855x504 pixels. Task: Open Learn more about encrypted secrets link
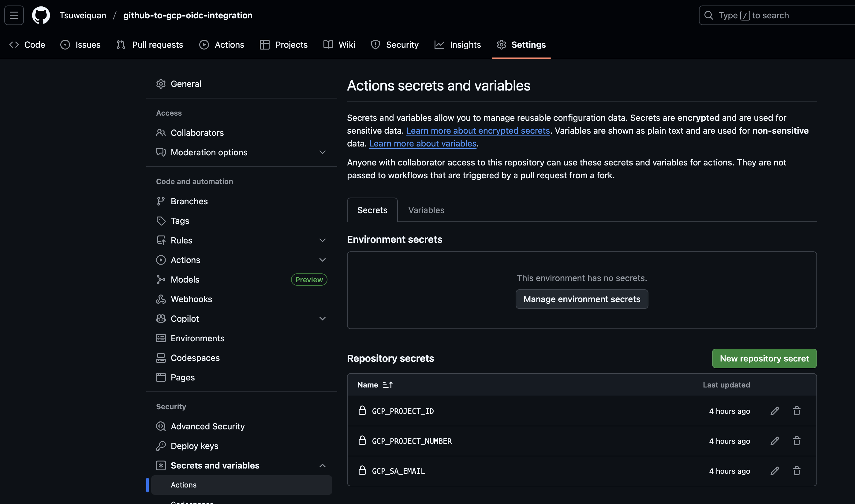point(478,131)
